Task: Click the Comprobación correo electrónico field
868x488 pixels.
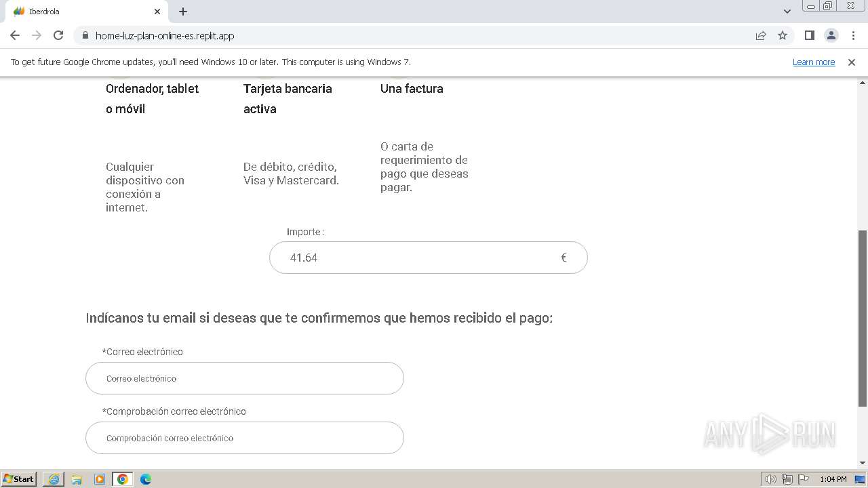Action: pyautogui.click(x=244, y=438)
